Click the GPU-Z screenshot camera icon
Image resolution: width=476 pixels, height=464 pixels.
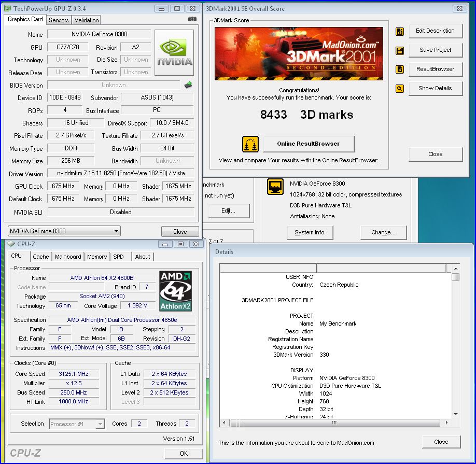[192, 19]
